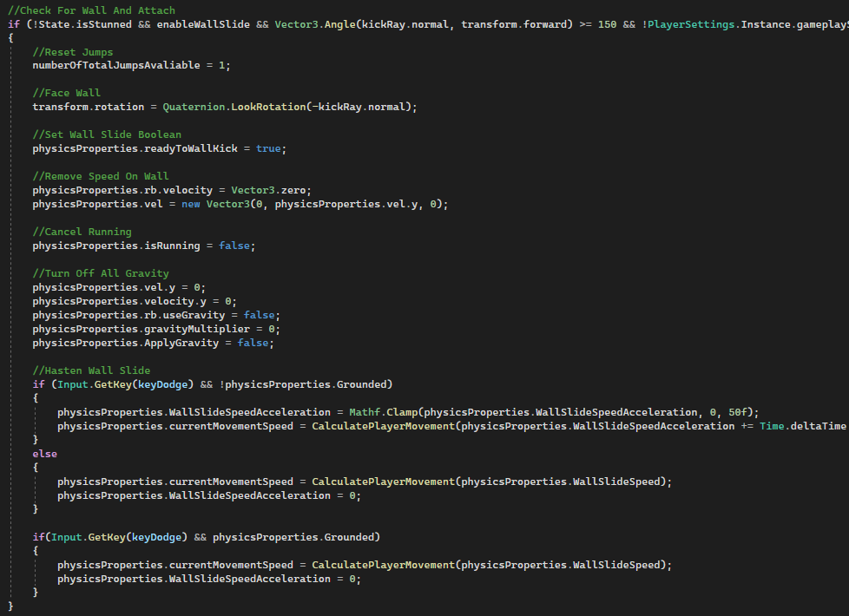Viewport: 849px width, 616px height.
Task: Click "useGravity" property
Action: click(194, 315)
